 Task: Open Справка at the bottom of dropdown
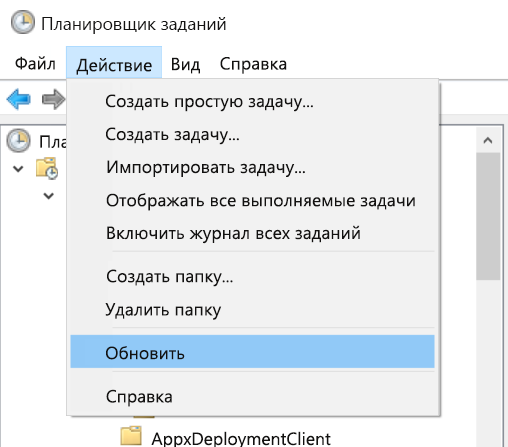[252, 396]
